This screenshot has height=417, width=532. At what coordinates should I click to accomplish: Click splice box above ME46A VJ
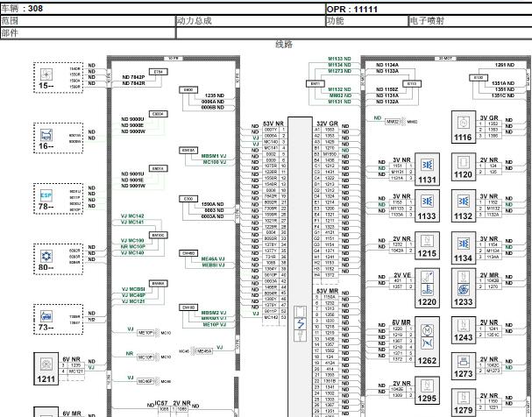pos(188,253)
